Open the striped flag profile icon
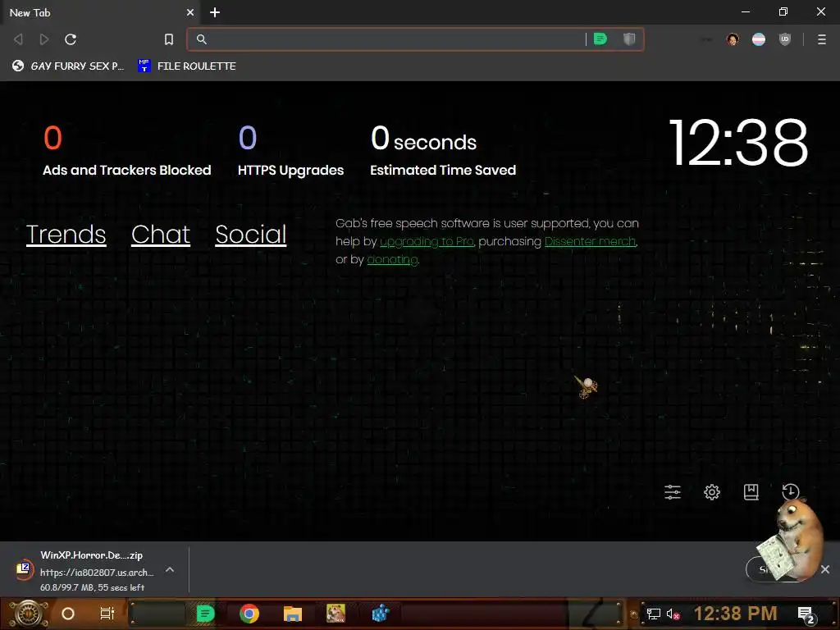 (759, 39)
